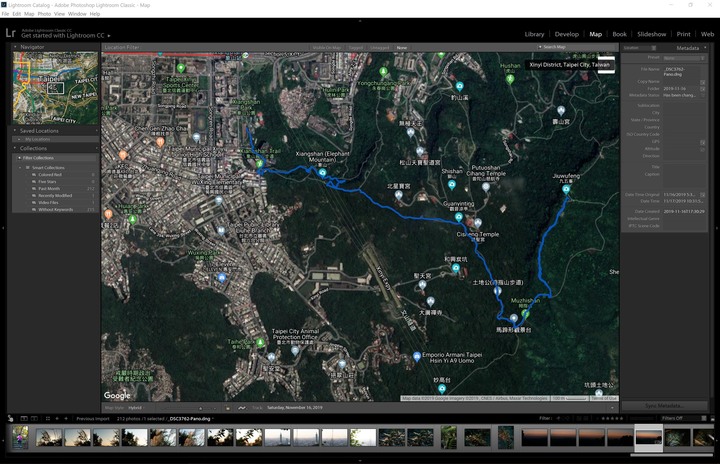
Task: Open the grid view icon in filmstrip bar
Action: point(48,419)
